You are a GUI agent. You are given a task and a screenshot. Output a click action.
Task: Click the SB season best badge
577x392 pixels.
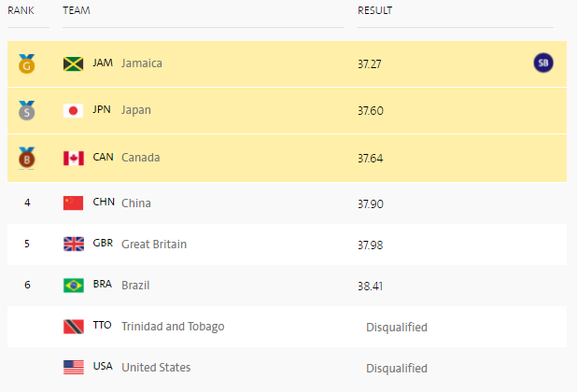[x=543, y=63]
